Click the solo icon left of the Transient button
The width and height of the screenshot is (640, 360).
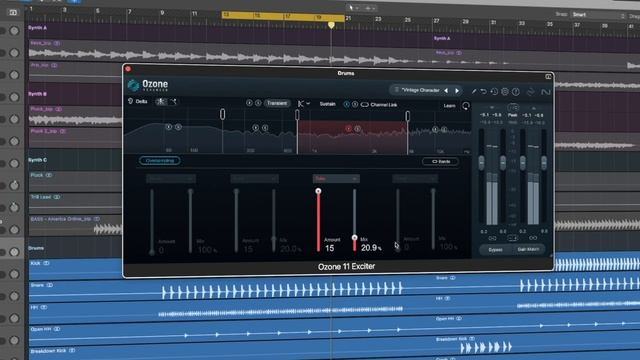point(258,103)
